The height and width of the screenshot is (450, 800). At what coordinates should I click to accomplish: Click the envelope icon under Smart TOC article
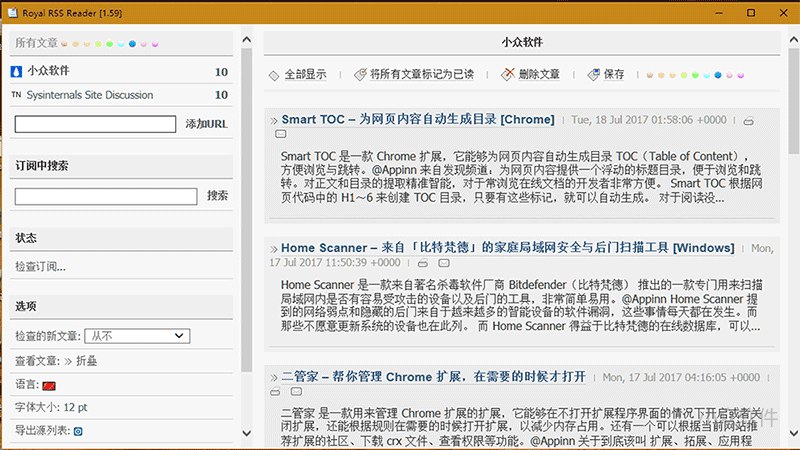pos(281,134)
